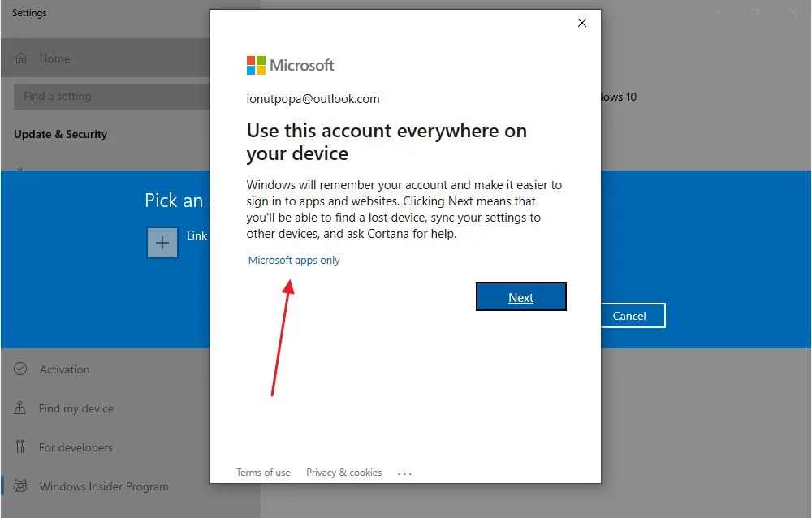
Task: Click the Activation checkmark icon
Action: click(x=20, y=369)
